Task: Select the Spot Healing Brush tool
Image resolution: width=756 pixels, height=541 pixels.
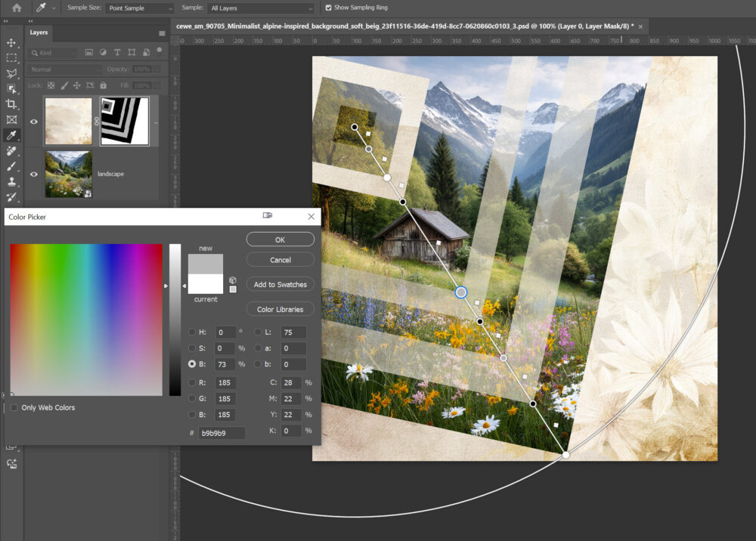Action: pos(11,150)
